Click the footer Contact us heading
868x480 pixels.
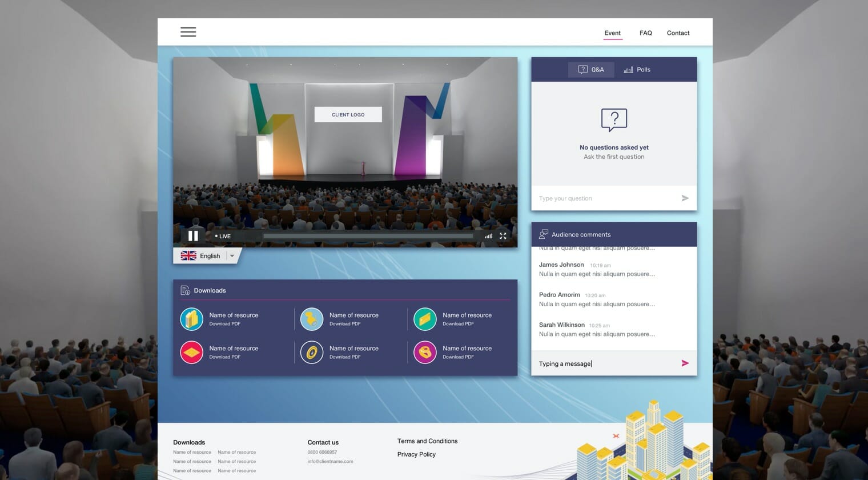click(323, 442)
